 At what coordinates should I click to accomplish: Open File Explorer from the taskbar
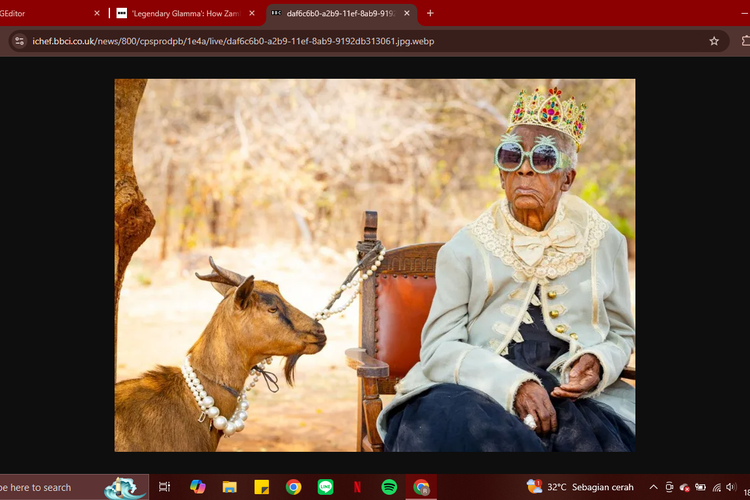tap(229, 487)
